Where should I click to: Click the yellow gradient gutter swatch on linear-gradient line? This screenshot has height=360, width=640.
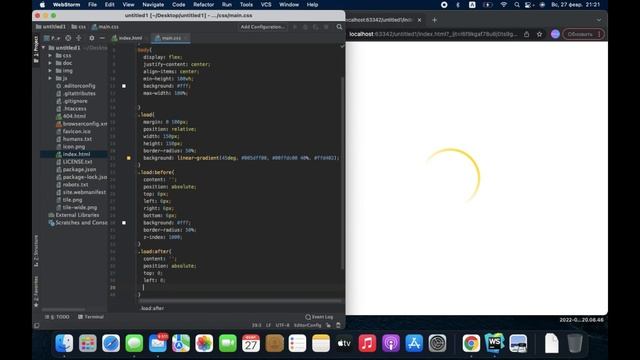pyautogui.click(x=129, y=158)
